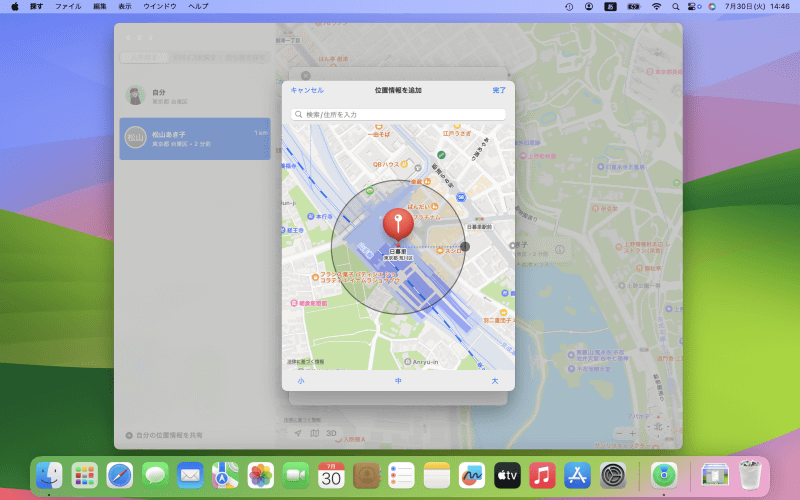Focus the 検索/住所を入力 search field
800x500 pixels.
pos(398,114)
